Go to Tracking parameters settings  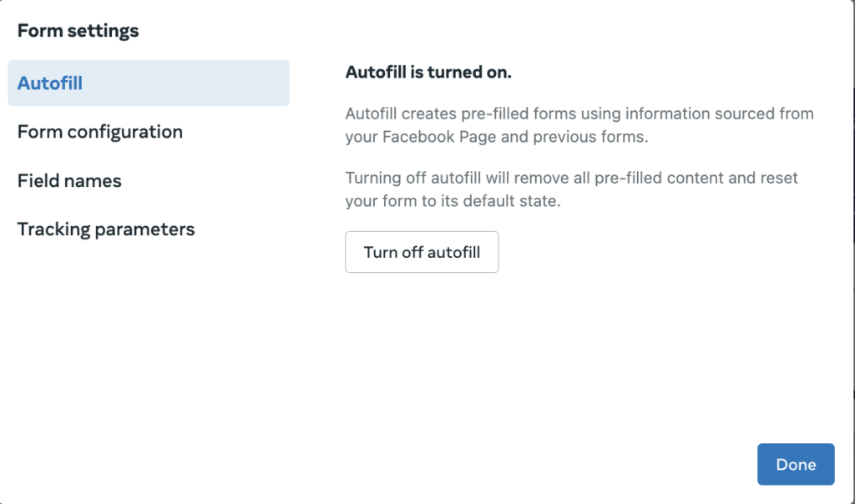click(x=106, y=229)
